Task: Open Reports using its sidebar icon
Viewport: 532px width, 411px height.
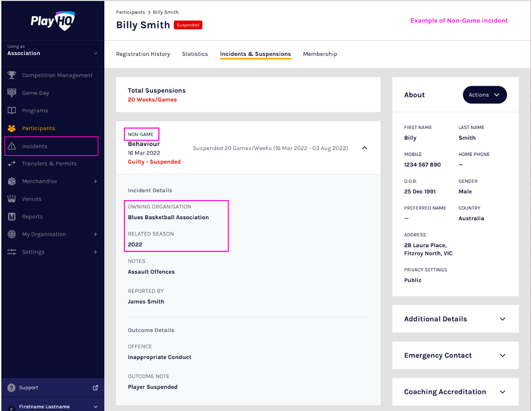Action: pos(11,216)
